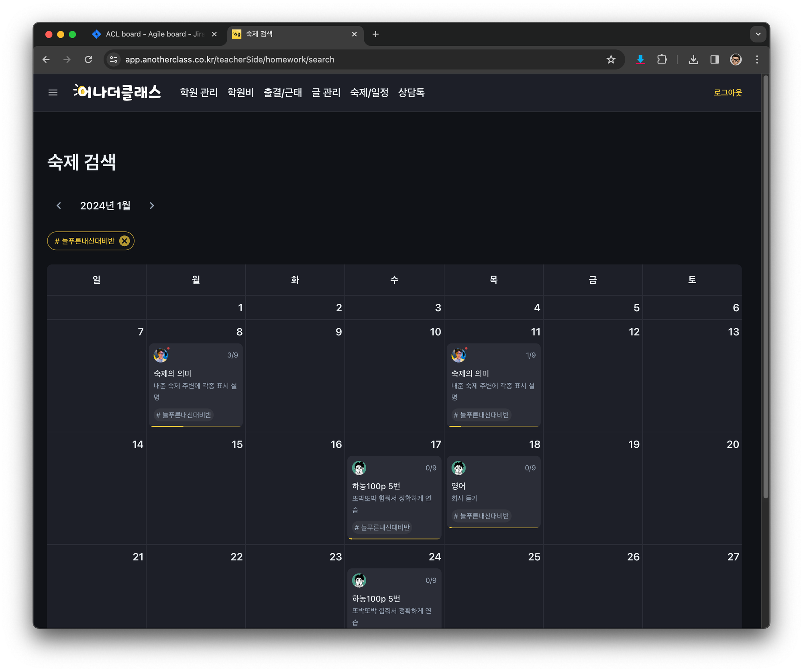Click the page vertical scrollbar
The width and height of the screenshot is (803, 672).
[x=765, y=287]
